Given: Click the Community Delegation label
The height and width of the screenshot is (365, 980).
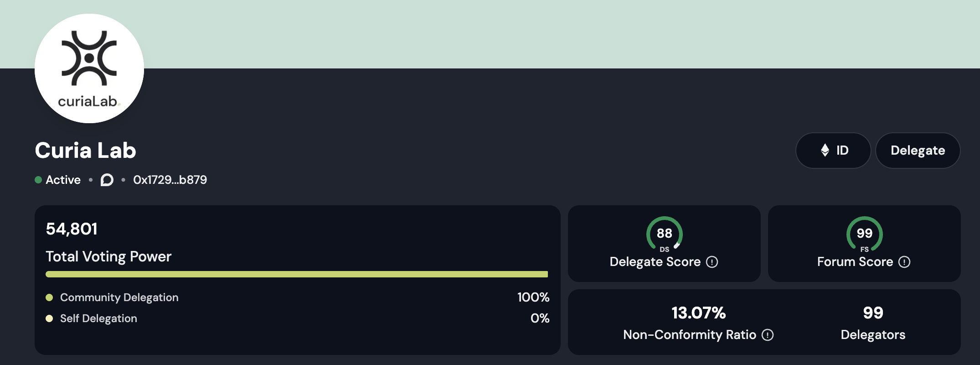Looking at the screenshot, I should point(119,297).
